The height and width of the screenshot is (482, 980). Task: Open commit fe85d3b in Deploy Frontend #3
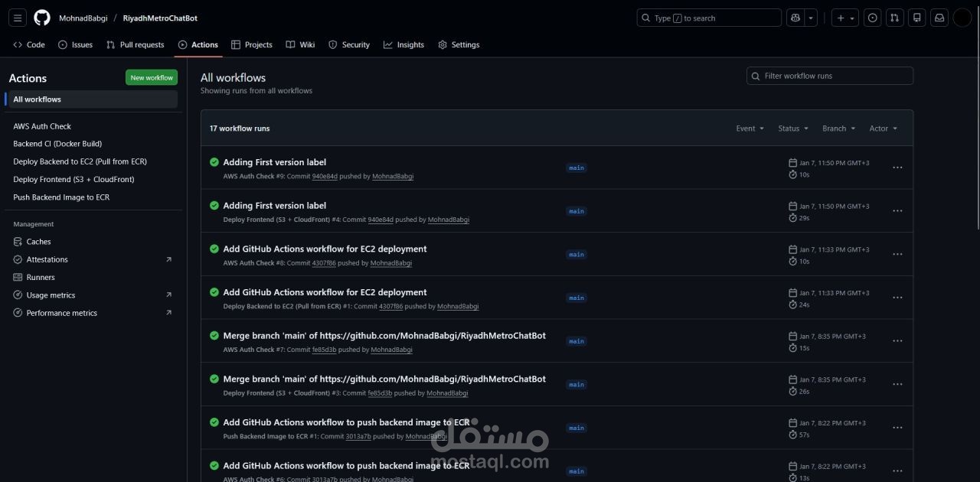pyautogui.click(x=380, y=393)
